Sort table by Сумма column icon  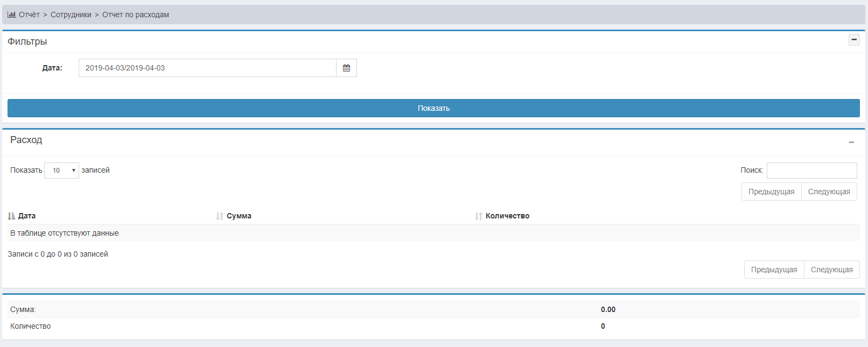[x=220, y=216]
